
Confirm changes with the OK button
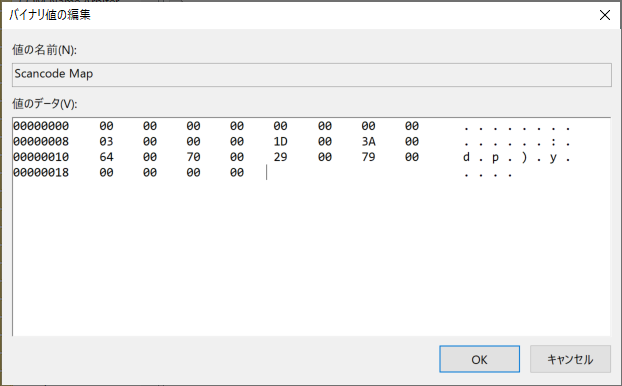(479, 359)
